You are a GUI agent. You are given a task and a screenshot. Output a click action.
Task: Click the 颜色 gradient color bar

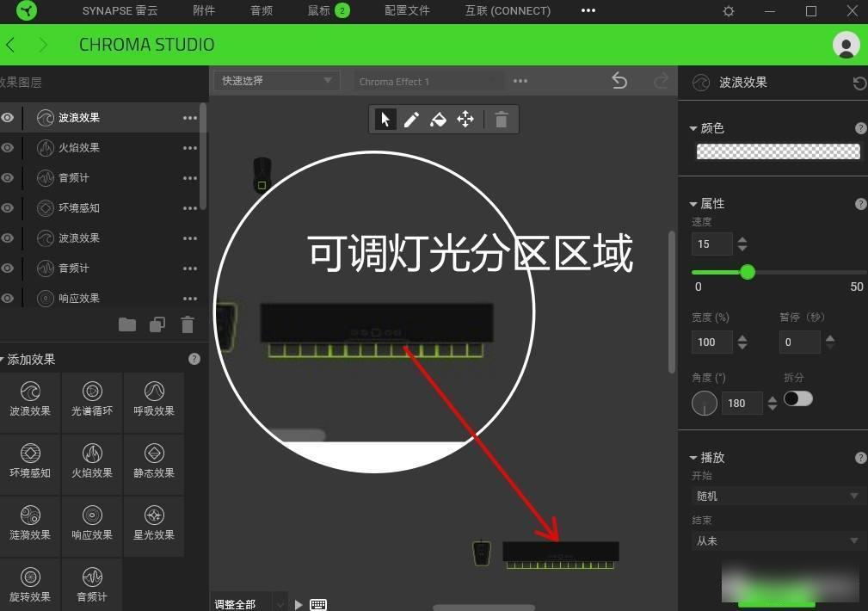tap(777, 151)
